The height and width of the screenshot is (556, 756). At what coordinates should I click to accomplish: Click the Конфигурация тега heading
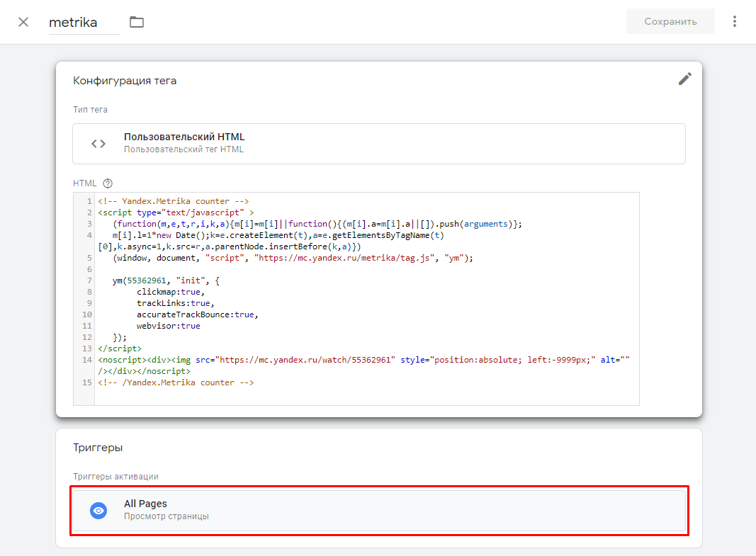pyautogui.click(x=125, y=81)
